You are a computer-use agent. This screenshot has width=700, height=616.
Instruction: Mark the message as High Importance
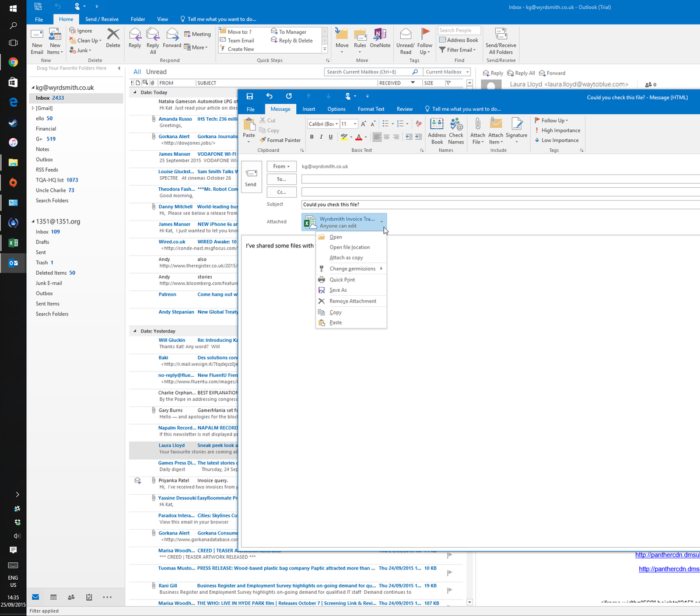click(558, 130)
